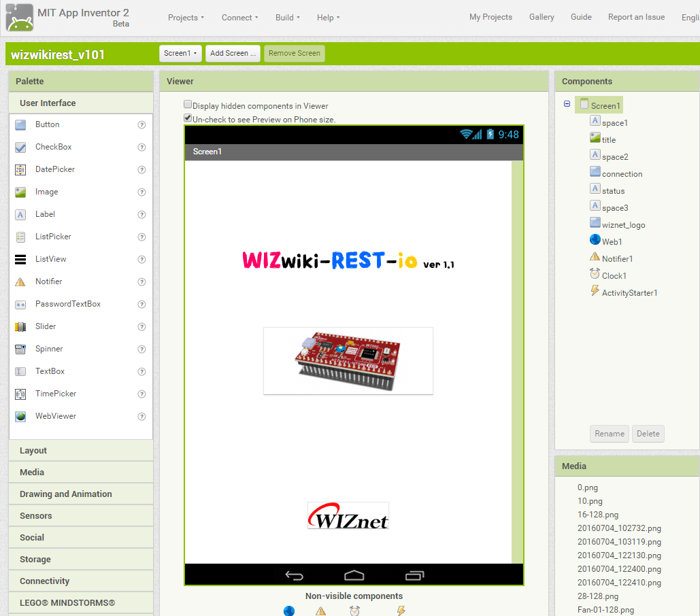Expand the Social palette section
The image size is (700, 616).
[x=81, y=538]
